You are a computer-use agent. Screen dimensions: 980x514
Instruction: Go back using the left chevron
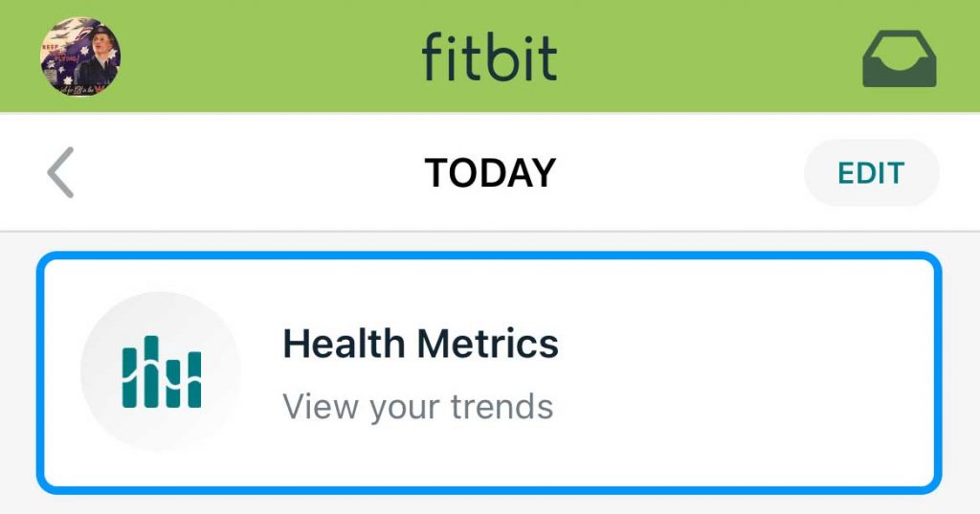(60, 173)
